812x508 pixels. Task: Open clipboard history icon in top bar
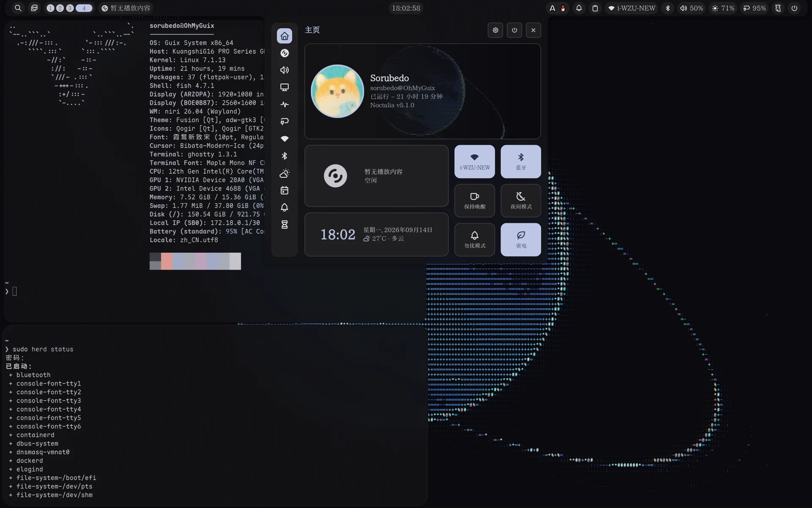click(x=595, y=8)
